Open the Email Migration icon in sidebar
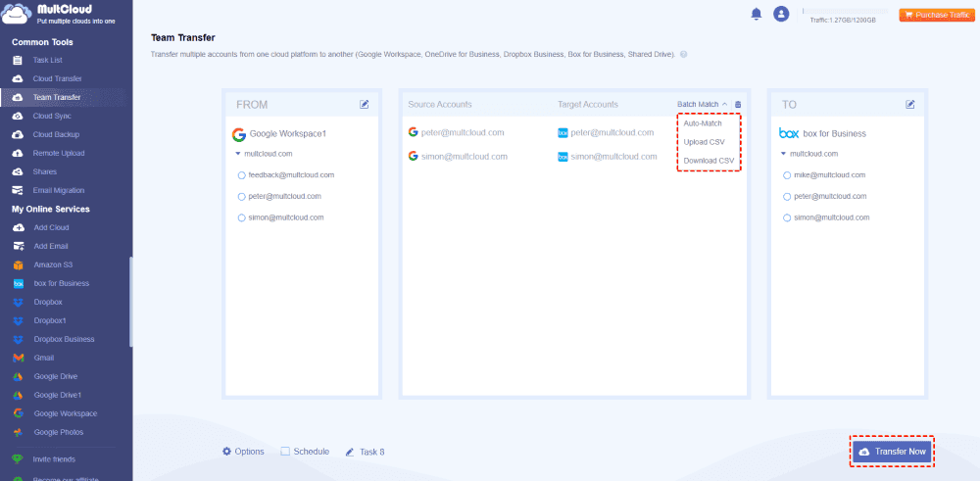 tap(18, 190)
